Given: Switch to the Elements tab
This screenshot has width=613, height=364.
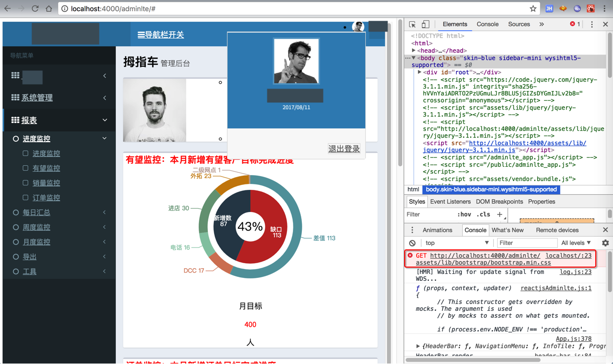Looking at the screenshot, I should pos(454,24).
